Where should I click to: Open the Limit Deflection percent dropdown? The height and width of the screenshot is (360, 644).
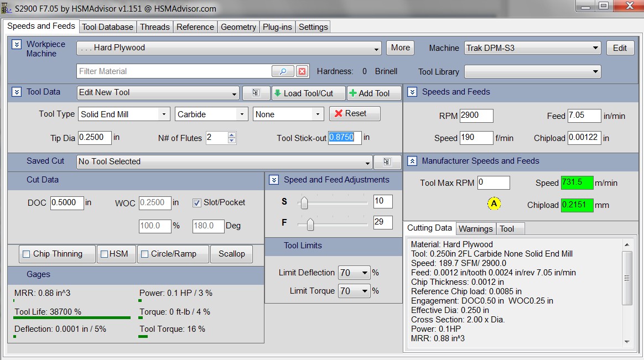(354, 273)
